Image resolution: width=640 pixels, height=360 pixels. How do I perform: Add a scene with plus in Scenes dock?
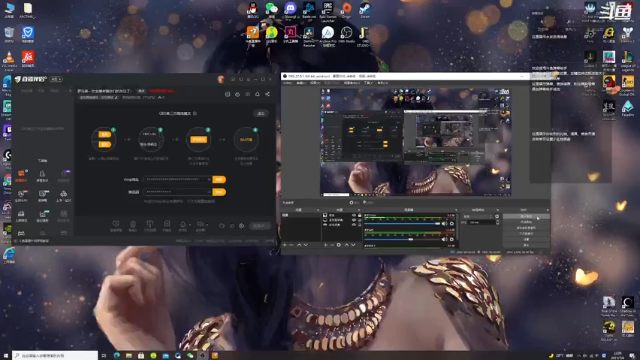pos(284,245)
